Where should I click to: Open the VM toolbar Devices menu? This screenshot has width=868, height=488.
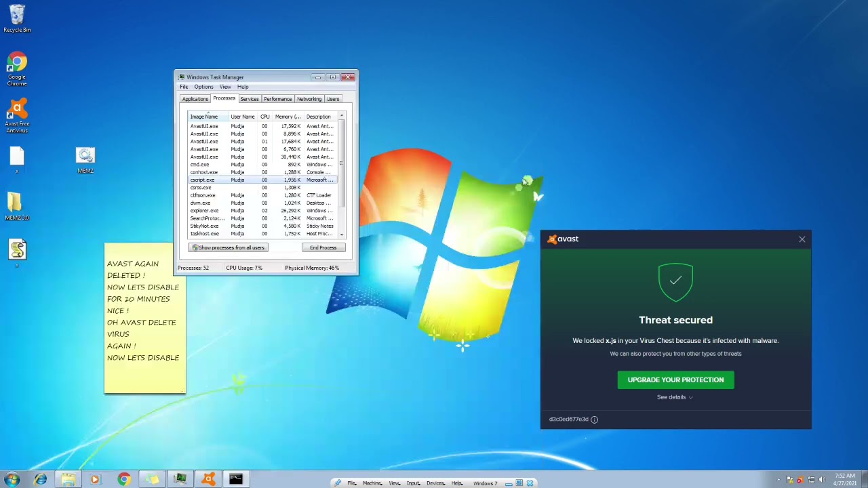point(435,483)
